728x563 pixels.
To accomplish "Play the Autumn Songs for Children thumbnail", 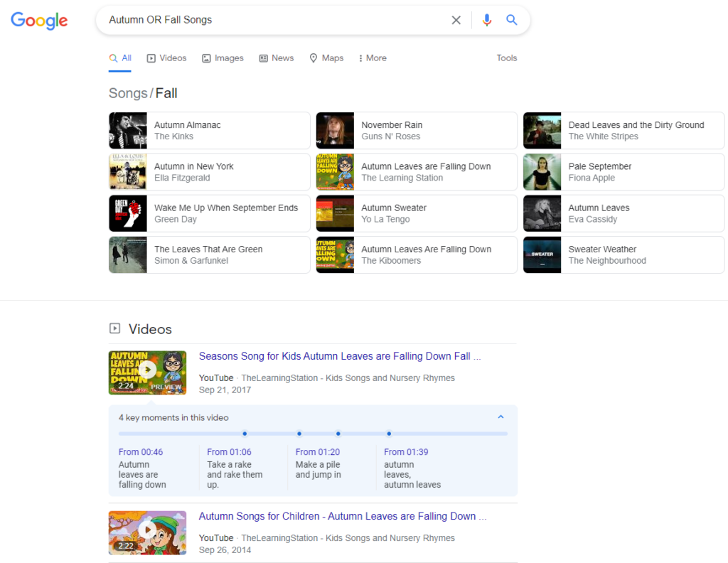I will 147,532.
